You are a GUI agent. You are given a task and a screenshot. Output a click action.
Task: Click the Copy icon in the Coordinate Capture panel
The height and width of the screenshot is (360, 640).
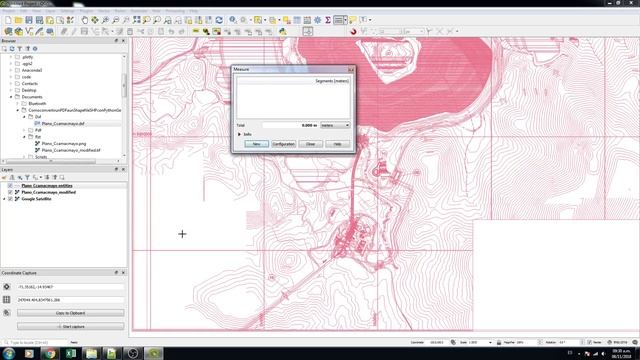(x=7, y=313)
